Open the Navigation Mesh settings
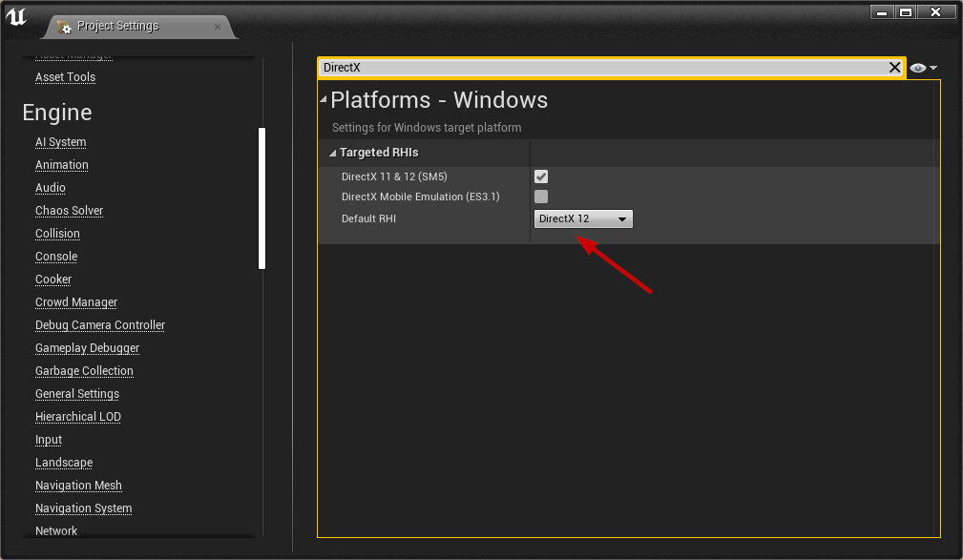The width and height of the screenshot is (963, 560). pos(78,485)
